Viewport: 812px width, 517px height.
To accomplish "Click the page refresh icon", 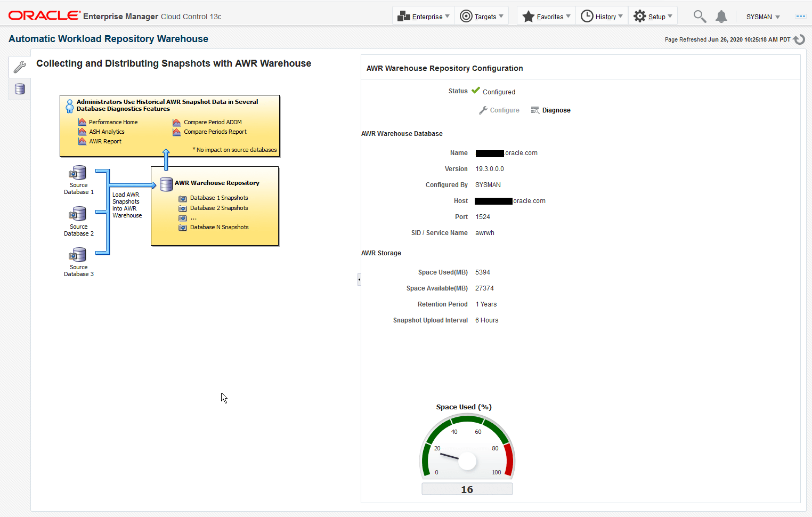I will coord(798,39).
